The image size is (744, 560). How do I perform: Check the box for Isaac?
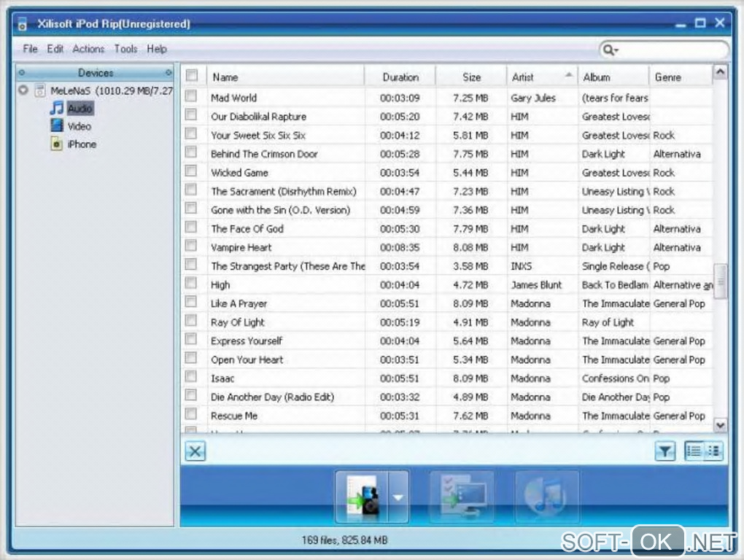(191, 377)
